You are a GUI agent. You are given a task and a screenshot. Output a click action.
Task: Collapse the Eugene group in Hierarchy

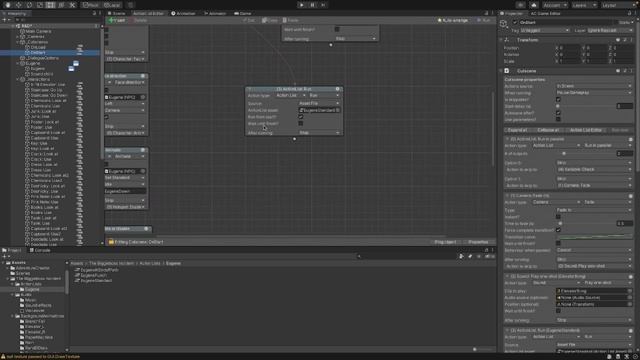pos(18,63)
